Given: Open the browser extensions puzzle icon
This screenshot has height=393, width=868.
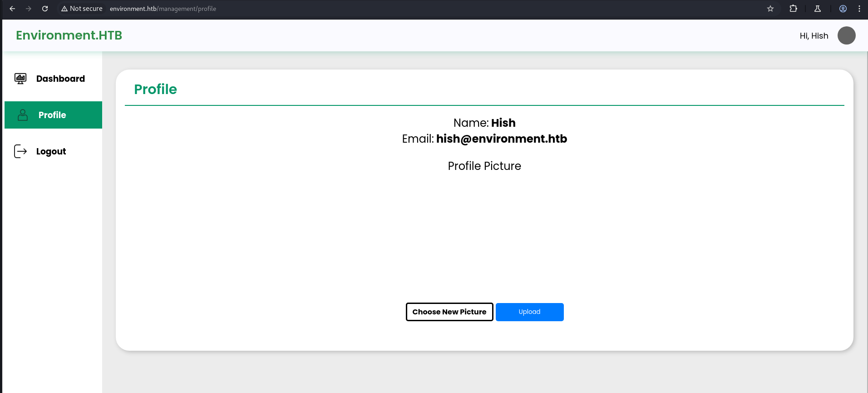Looking at the screenshot, I should tap(793, 9).
